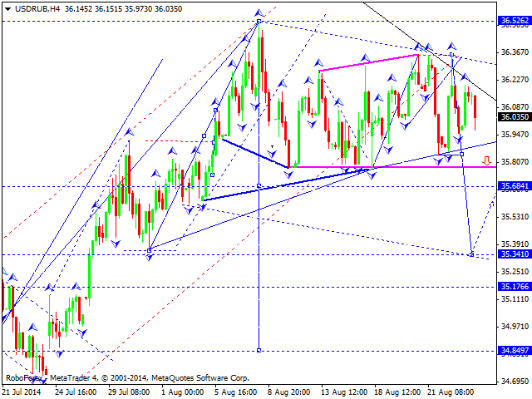Select the 13 Aug 12:00 time label
The height and width of the screenshot is (399, 532).
pyautogui.click(x=344, y=392)
